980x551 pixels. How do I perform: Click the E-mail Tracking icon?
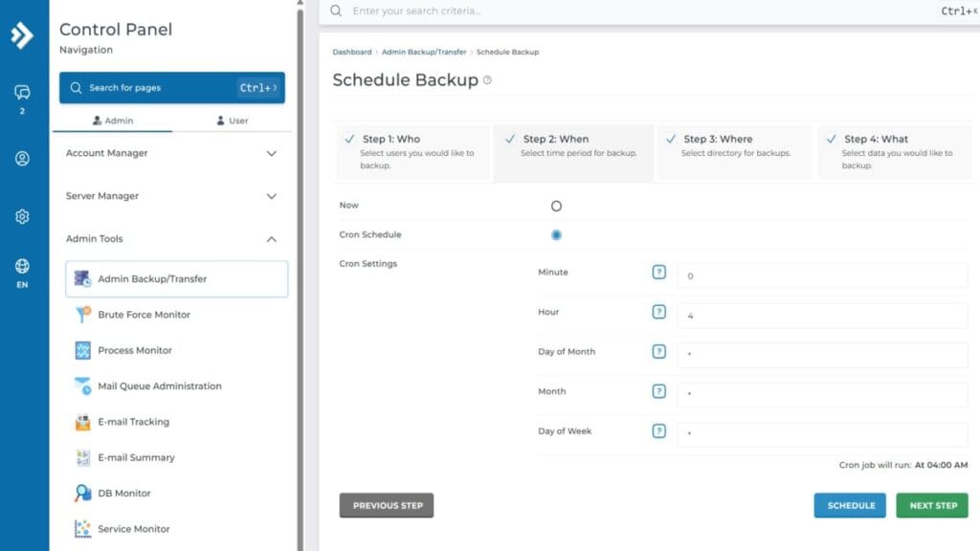click(80, 422)
